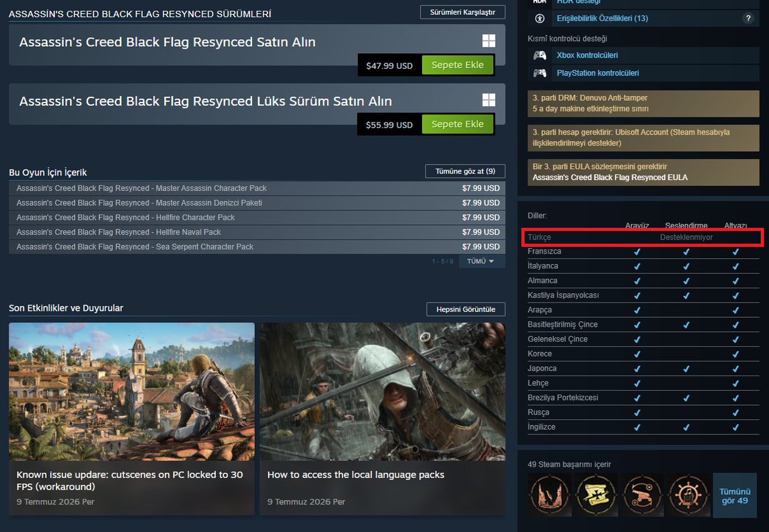Open Master Assassin Character Pack DLC row
The width and height of the screenshot is (769, 532).
(257, 188)
